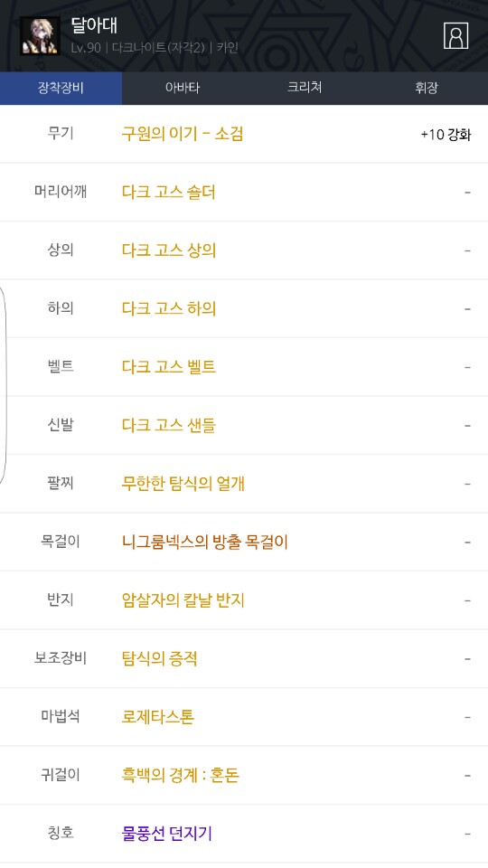488x868 pixels.
Task: Select 다크 고스 샌들 shoes item
Action: [x=169, y=425]
